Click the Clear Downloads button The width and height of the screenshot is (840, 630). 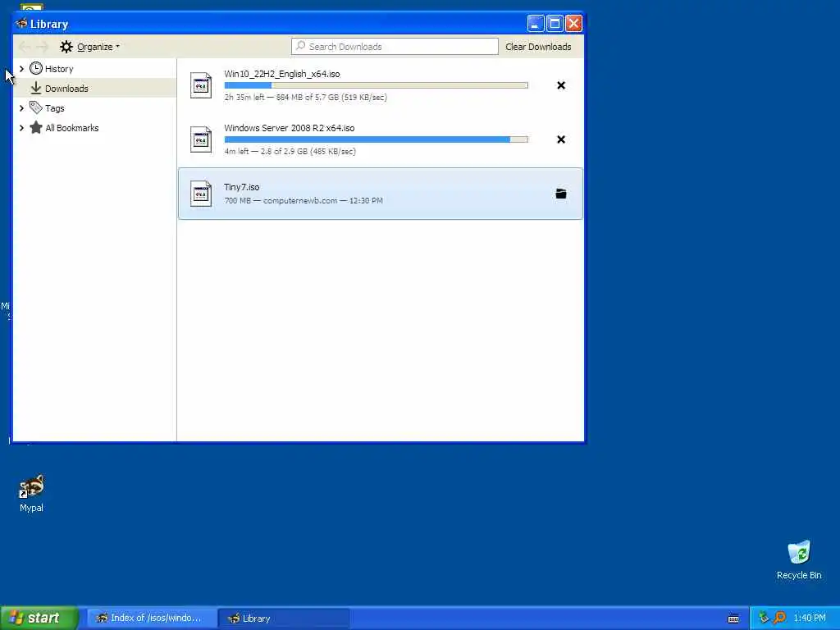pos(538,47)
